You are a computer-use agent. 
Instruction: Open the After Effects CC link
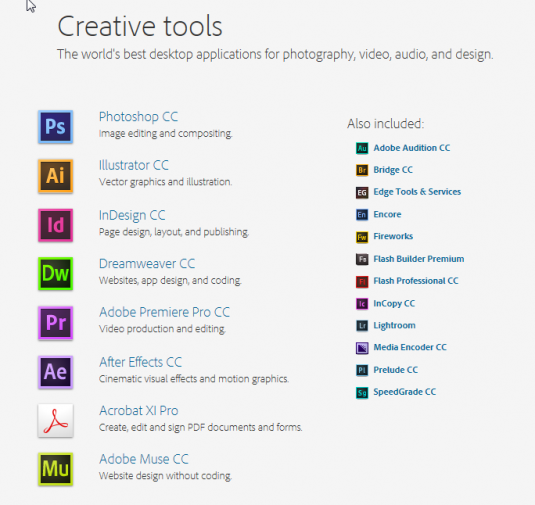tap(140, 362)
